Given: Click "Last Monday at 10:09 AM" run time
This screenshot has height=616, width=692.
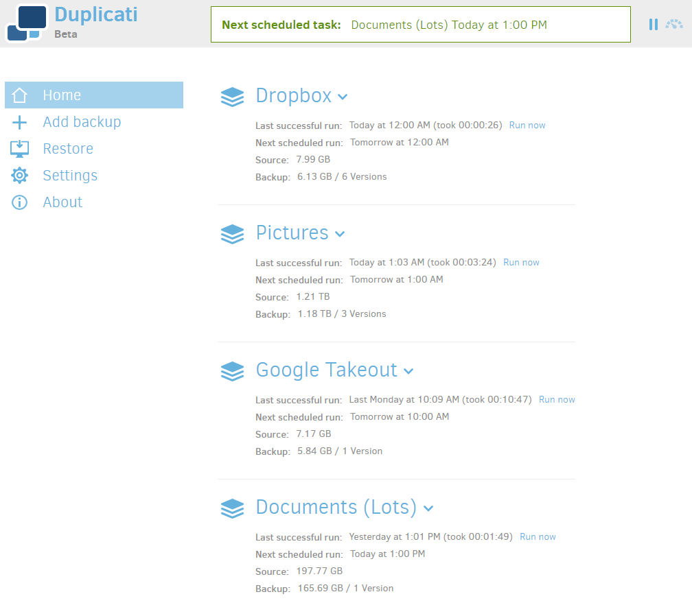Looking at the screenshot, I should 404,399.
